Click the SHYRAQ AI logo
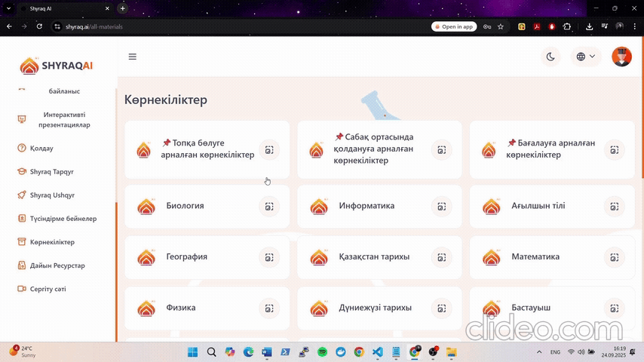Image resolution: width=644 pixels, height=362 pixels. (57, 66)
